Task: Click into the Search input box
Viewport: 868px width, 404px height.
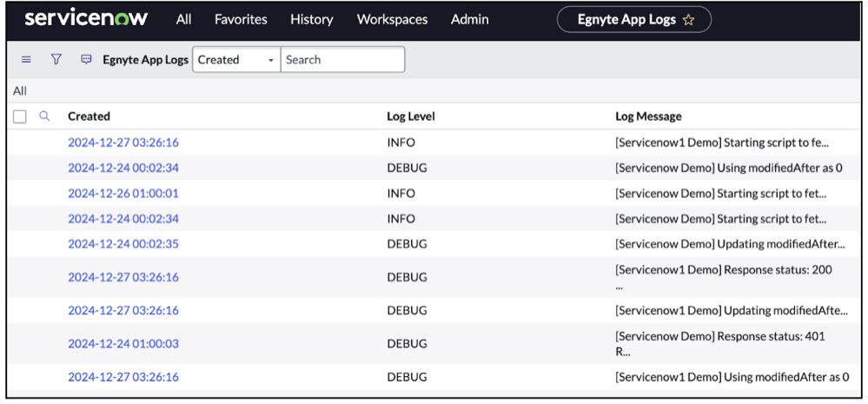Action: pyautogui.click(x=342, y=60)
